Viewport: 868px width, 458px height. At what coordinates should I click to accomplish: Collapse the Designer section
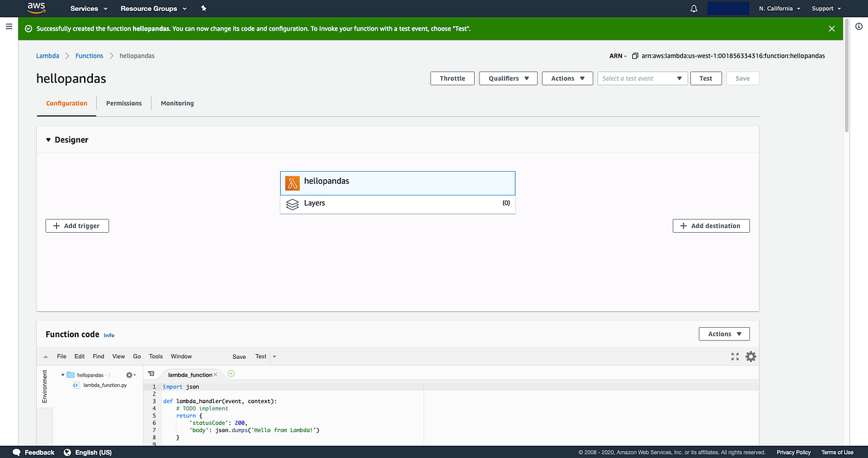[x=47, y=140]
